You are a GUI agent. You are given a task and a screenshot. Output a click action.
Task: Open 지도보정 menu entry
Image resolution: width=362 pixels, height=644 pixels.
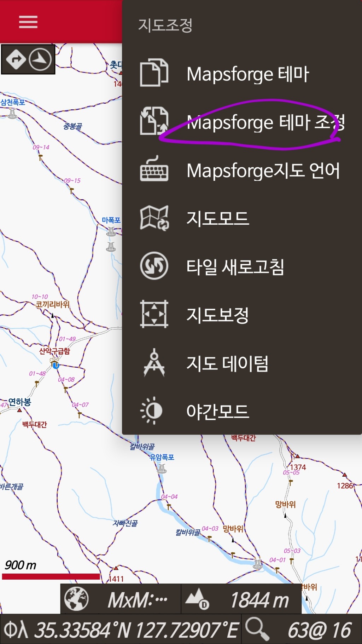point(242,314)
